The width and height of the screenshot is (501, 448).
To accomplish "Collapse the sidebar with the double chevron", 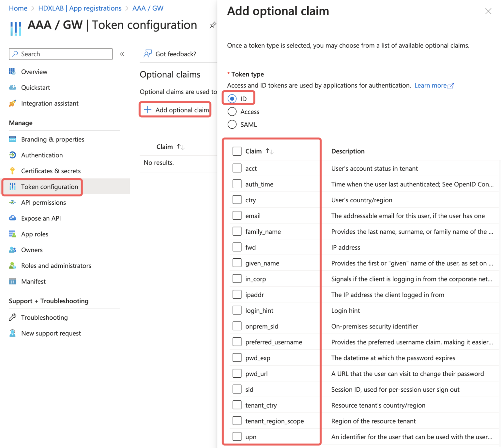I will coord(122,54).
